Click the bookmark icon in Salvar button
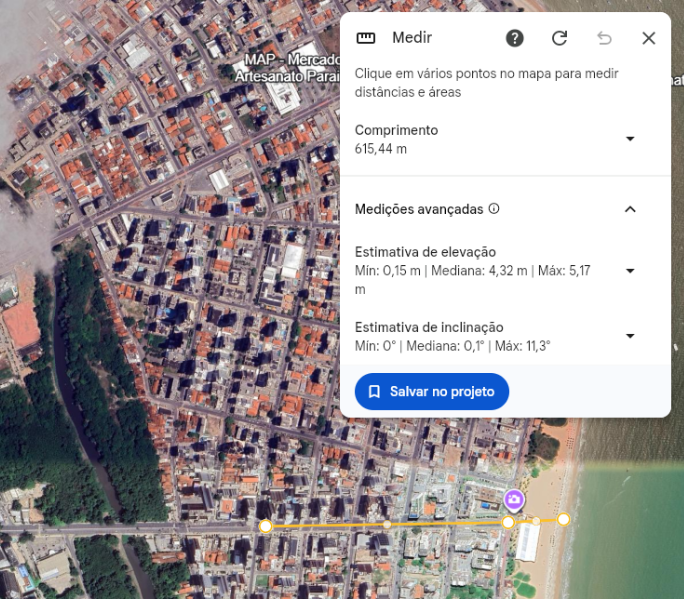The height and width of the screenshot is (599, 684). click(x=374, y=391)
